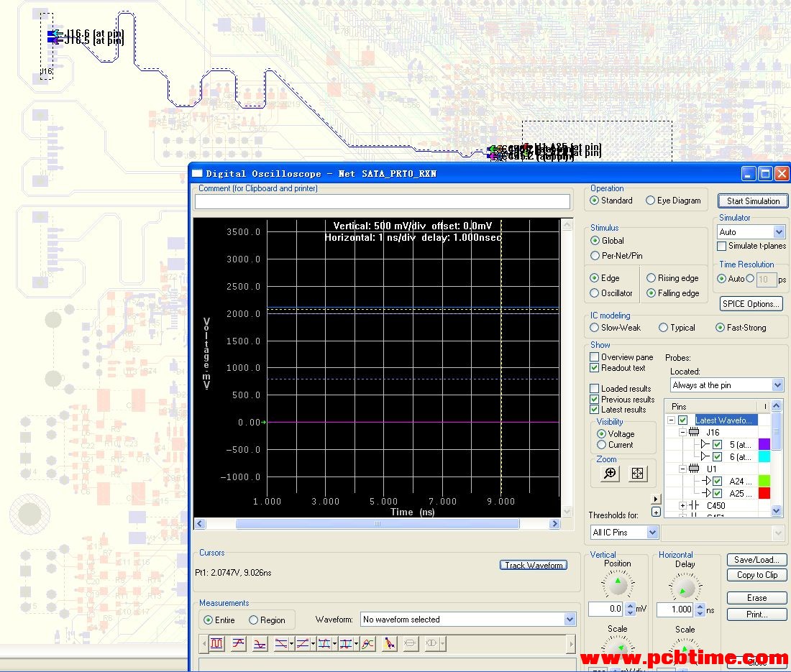Screen dimensions: 791x672
Task: Collapse the U1 tree node
Action: (x=682, y=469)
